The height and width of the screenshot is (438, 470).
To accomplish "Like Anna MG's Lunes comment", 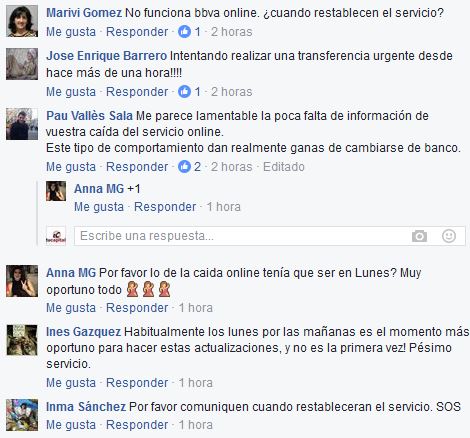I will (71, 308).
